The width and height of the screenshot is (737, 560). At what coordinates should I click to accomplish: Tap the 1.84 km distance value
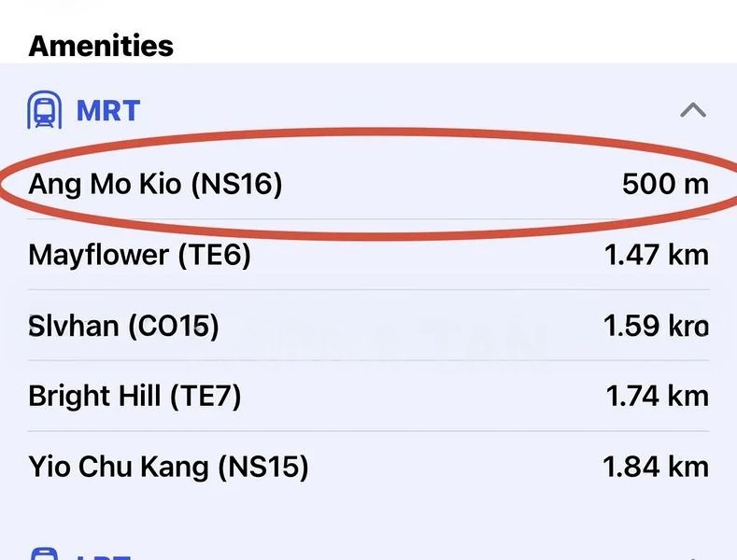click(x=657, y=466)
